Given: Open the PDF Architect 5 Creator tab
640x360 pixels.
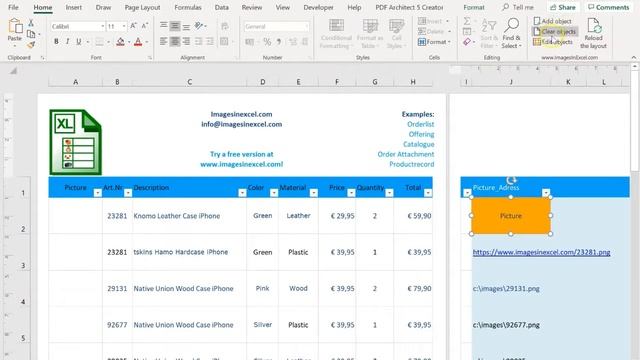Looking at the screenshot, I should click(409, 7).
